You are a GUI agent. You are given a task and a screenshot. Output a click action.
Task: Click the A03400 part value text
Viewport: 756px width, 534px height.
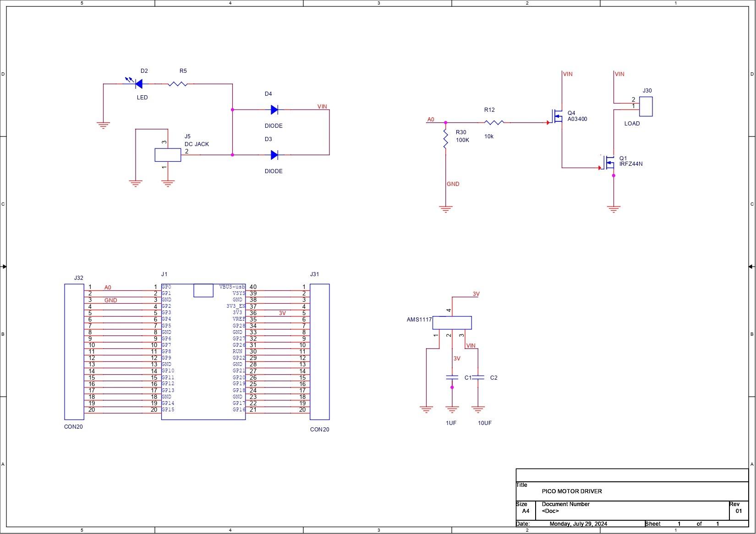(577, 119)
